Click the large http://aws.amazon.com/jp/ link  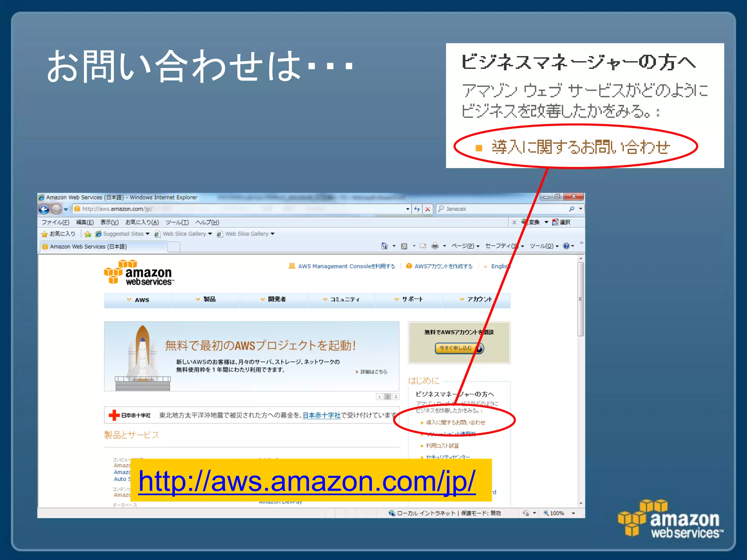(x=307, y=481)
